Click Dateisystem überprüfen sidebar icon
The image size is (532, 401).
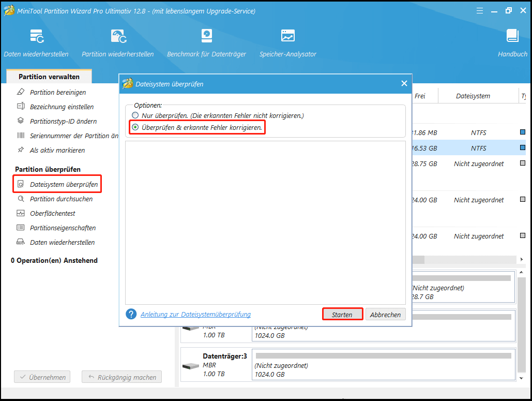21,184
